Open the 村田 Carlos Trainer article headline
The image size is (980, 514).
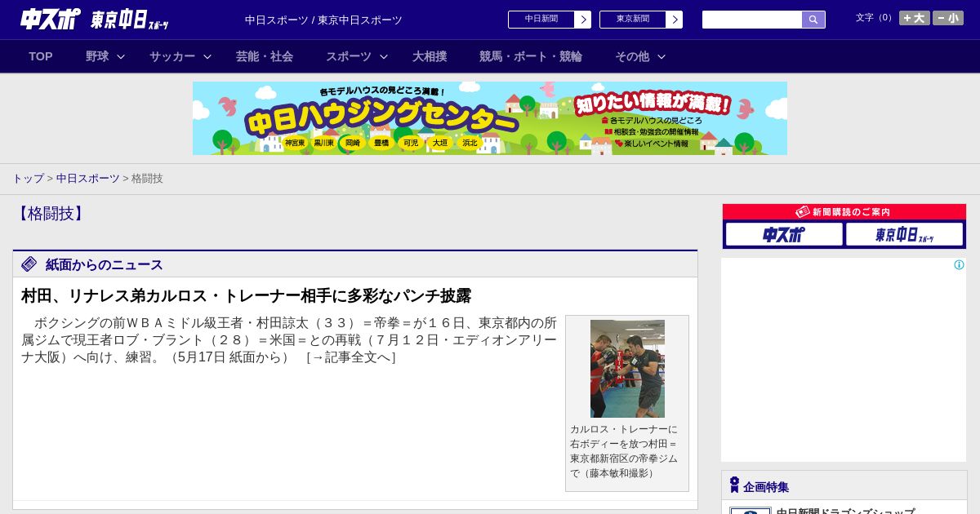[246, 295]
